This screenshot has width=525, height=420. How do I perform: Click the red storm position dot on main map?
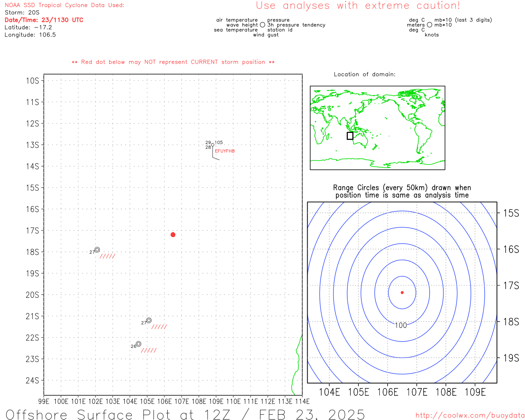click(x=173, y=235)
